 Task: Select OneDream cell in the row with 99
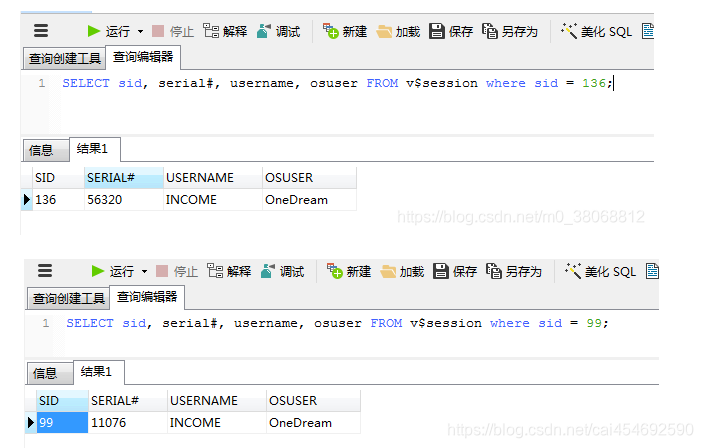pos(313,422)
